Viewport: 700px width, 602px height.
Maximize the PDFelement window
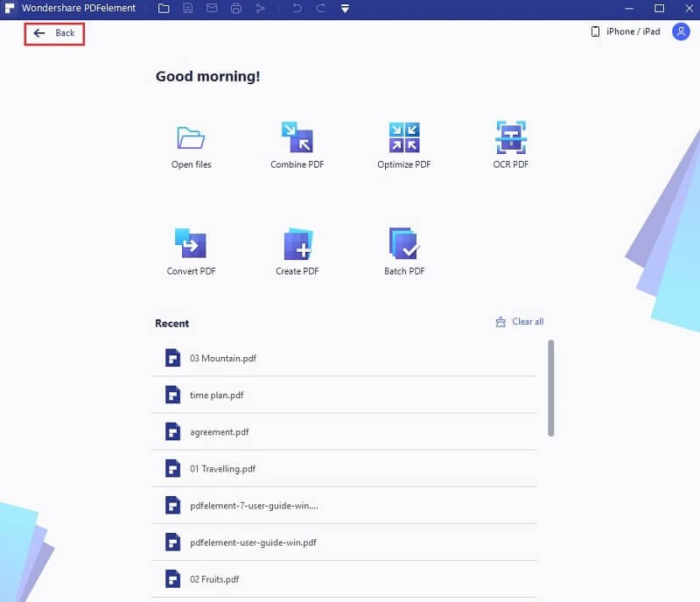[659, 9]
